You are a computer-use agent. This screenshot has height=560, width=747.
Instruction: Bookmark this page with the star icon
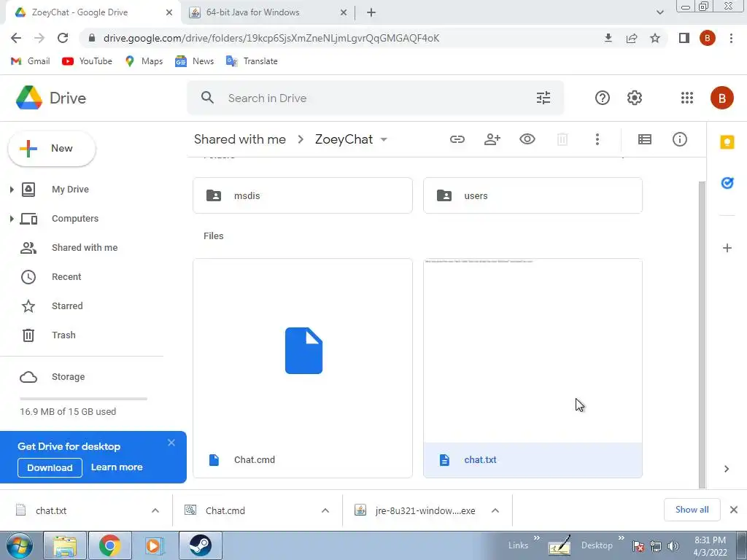tap(655, 38)
